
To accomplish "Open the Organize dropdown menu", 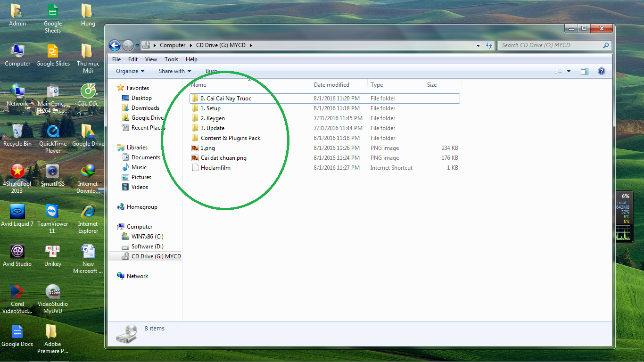I will click(x=130, y=71).
